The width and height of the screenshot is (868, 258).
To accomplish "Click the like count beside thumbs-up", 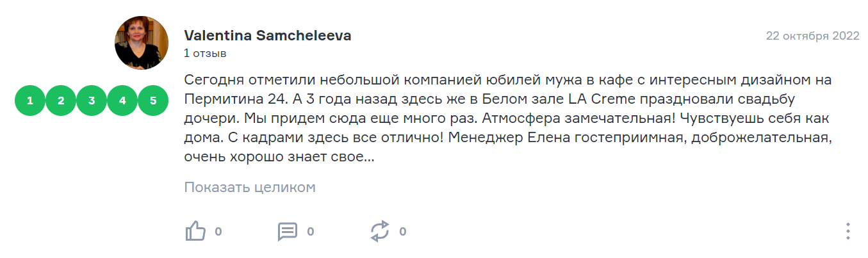I will pos(218,231).
